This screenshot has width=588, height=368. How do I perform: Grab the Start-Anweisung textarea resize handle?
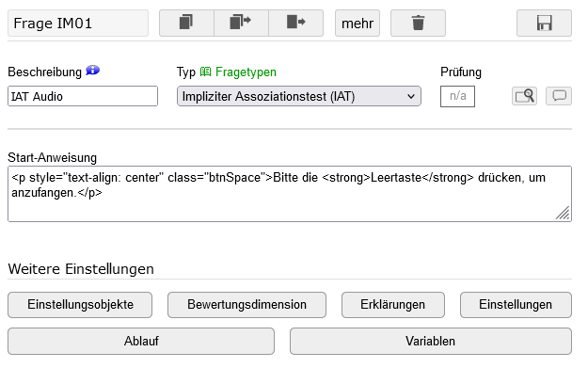pos(564,214)
